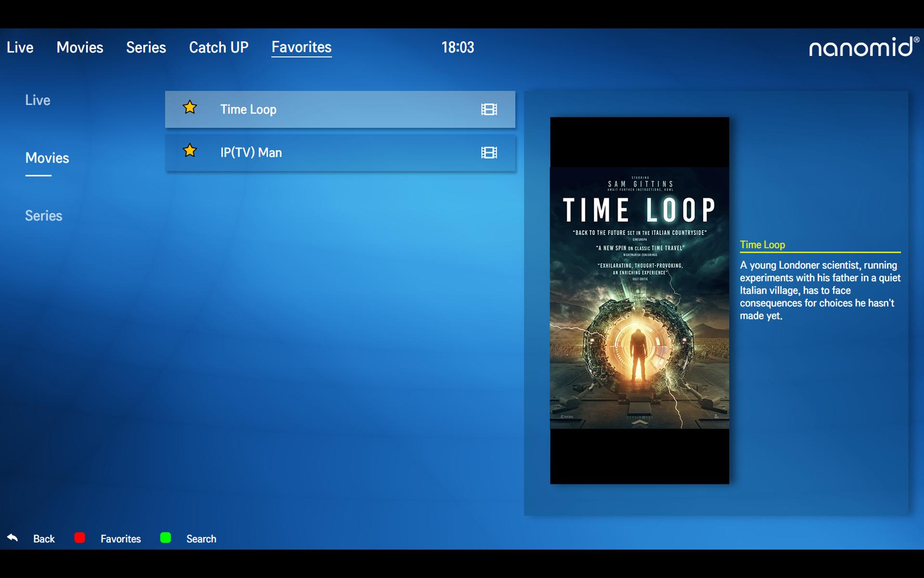
Task: Click the Favorites label in bottom bar
Action: point(121,539)
